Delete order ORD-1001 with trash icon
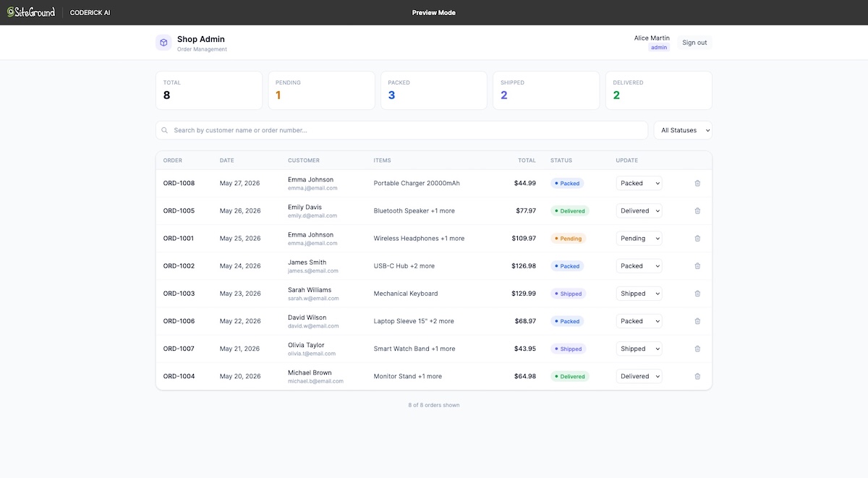The width and height of the screenshot is (868, 478). coord(697,238)
